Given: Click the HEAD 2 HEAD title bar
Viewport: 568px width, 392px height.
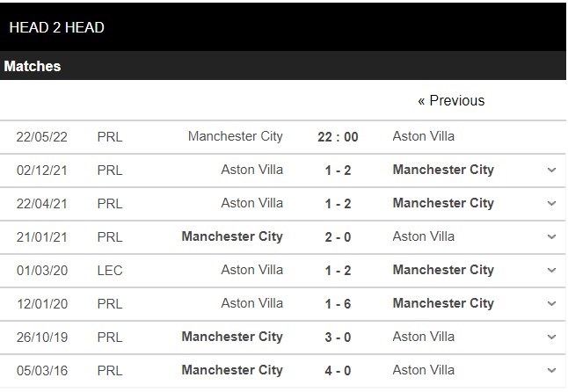Looking at the screenshot, I should [x=56, y=27].
